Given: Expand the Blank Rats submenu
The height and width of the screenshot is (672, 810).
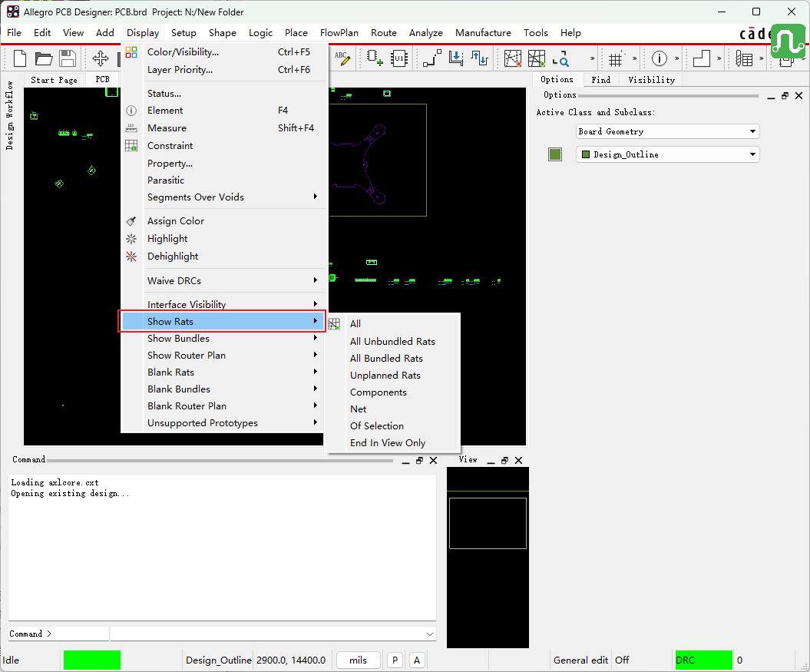Looking at the screenshot, I should click(223, 372).
